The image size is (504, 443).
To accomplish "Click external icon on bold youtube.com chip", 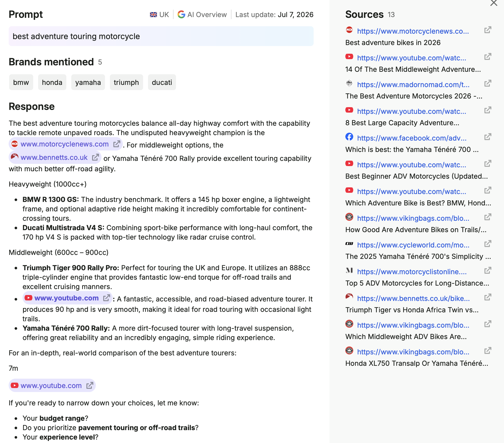I will (x=106, y=298).
